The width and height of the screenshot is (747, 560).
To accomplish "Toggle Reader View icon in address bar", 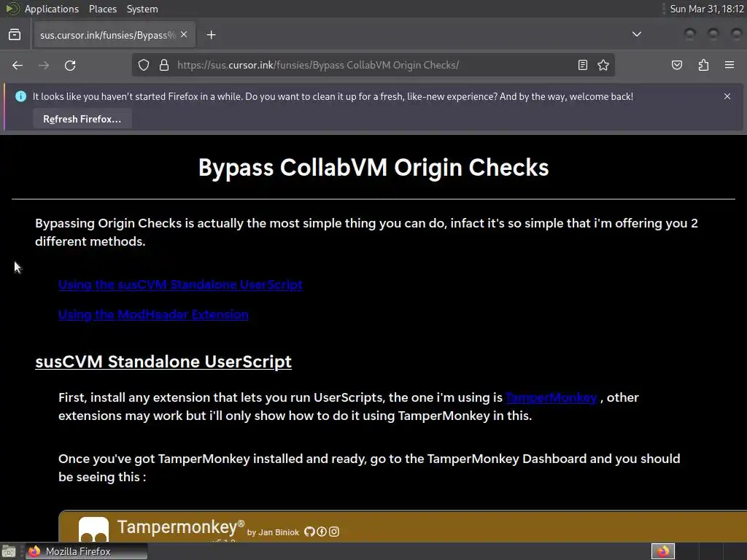I will pyautogui.click(x=583, y=65).
